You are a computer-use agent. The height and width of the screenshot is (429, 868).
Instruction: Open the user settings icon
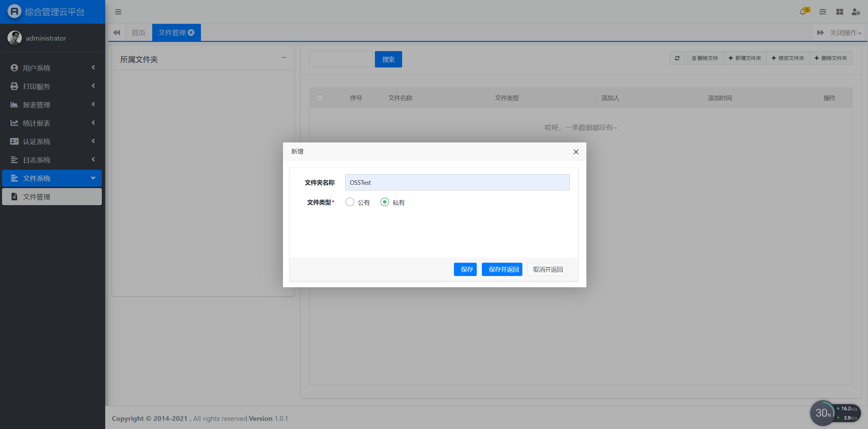point(856,12)
